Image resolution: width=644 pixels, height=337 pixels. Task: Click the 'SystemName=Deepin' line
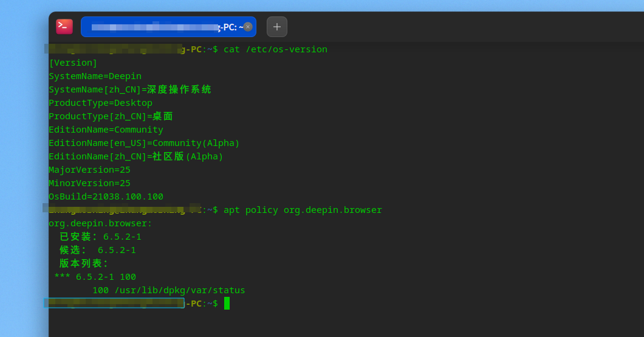(95, 76)
